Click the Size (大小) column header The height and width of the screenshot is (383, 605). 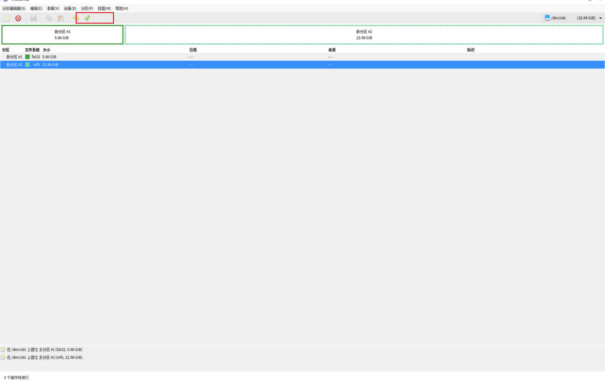pos(47,50)
